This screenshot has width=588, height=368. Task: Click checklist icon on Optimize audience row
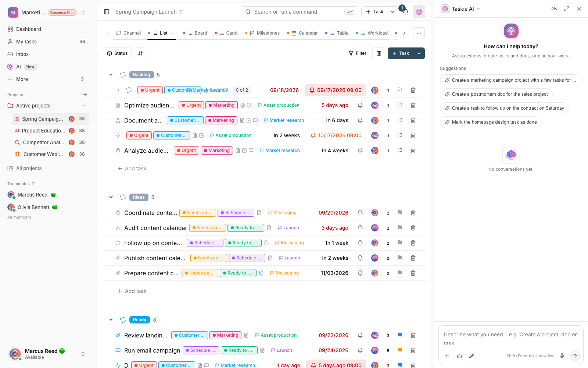pos(249,105)
